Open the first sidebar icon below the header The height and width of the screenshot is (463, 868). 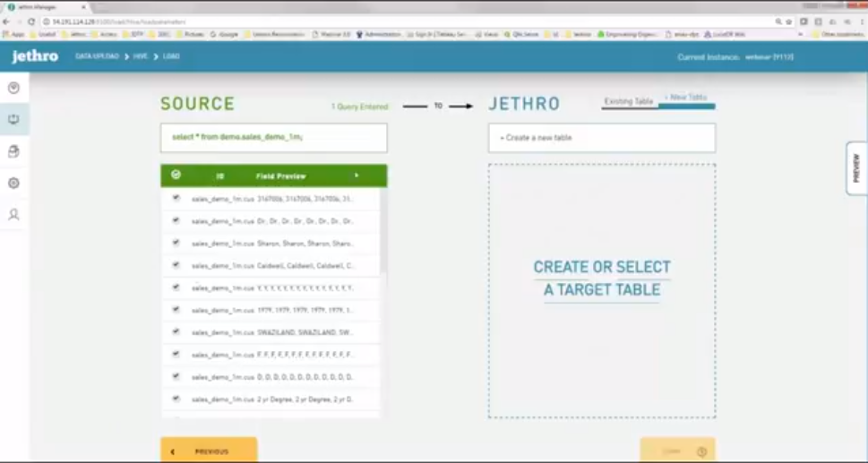(x=13, y=88)
